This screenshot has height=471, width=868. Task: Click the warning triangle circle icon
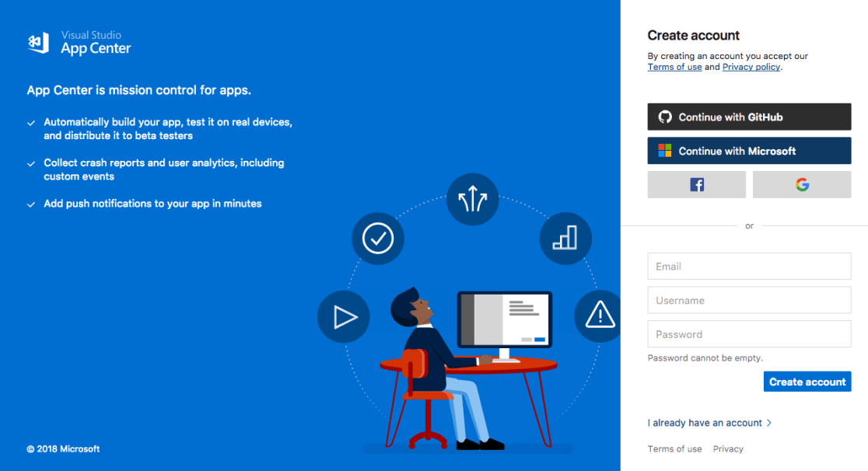(599, 316)
